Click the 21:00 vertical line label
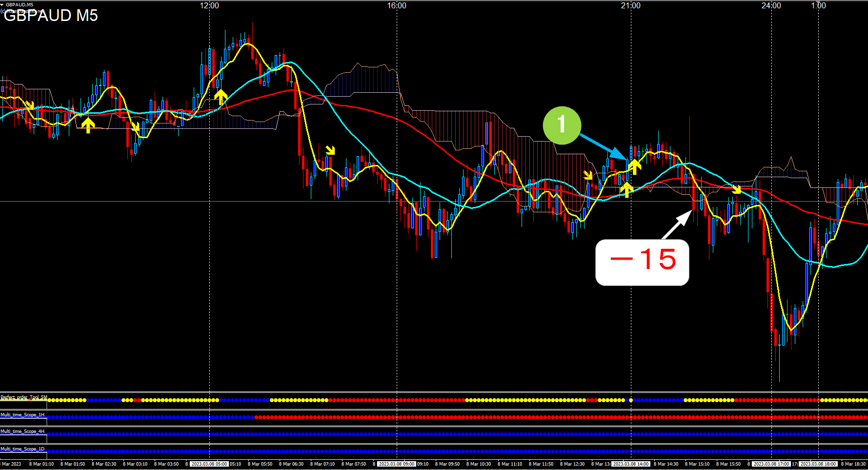Viewport: 868px width, 470px height. [x=631, y=5]
